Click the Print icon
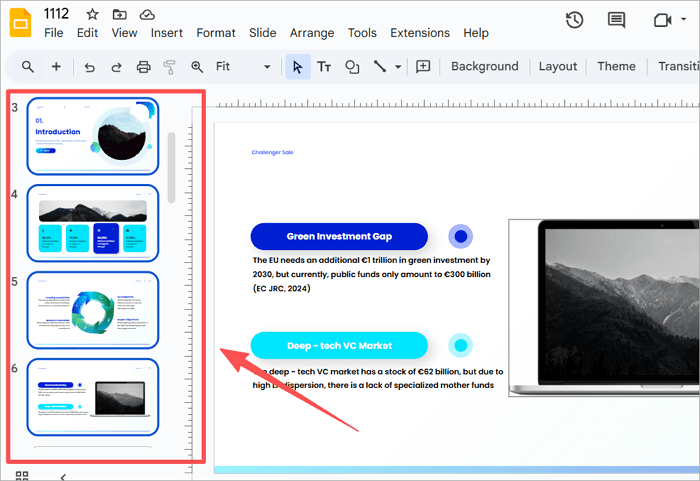This screenshot has width=700, height=481. (x=143, y=67)
